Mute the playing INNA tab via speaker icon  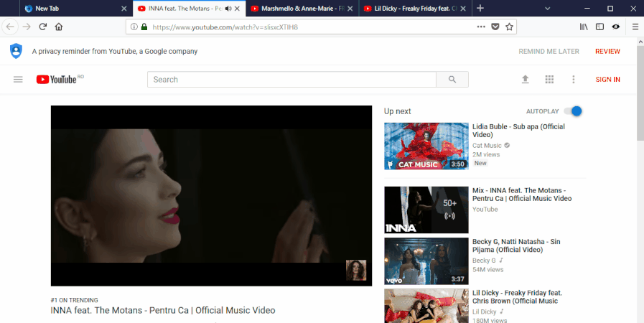tap(228, 9)
